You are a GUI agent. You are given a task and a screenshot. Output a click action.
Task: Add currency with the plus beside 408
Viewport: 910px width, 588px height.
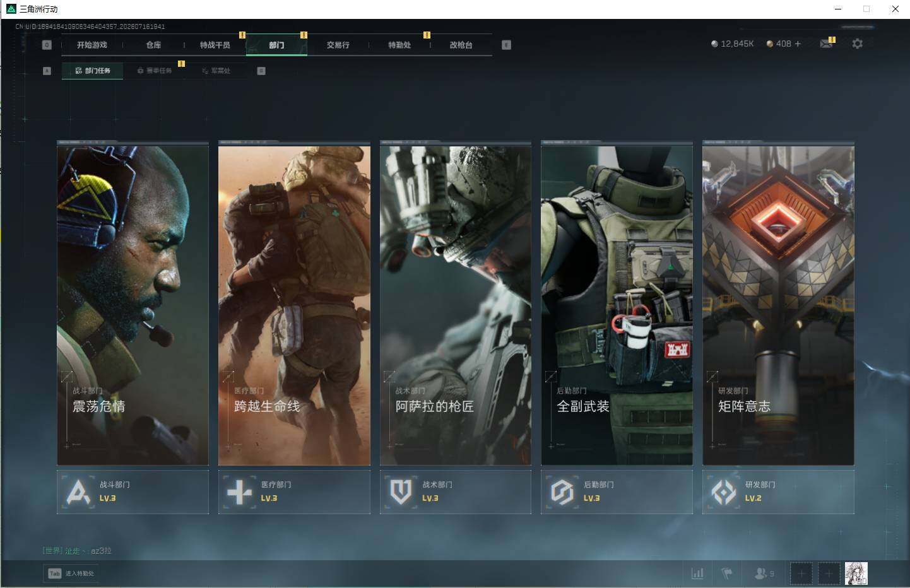(x=798, y=44)
